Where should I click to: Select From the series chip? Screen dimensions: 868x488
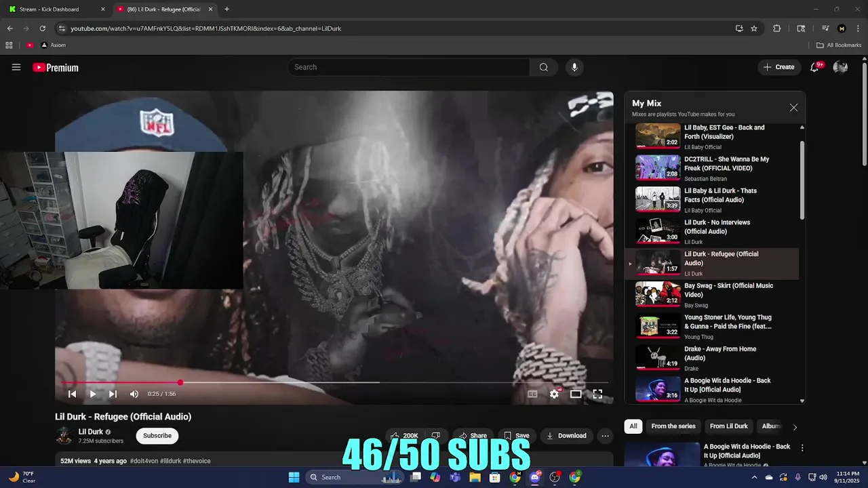point(673,426)
